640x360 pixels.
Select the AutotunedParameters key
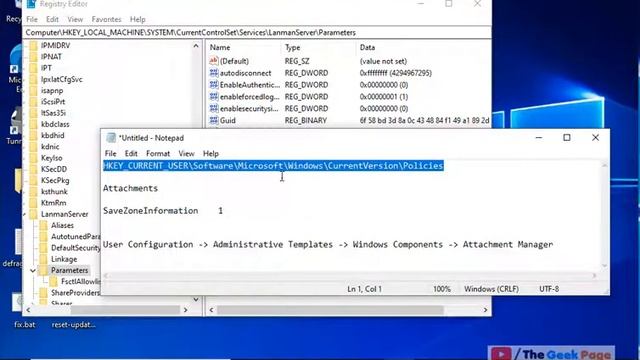[x=75, y=236]
